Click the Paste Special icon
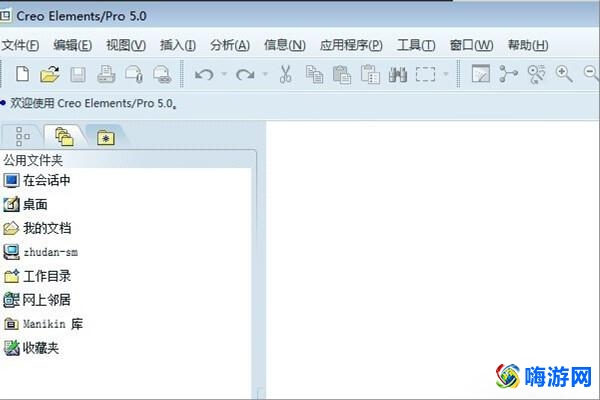Screen dimensions: 600x400 point(370,74)
